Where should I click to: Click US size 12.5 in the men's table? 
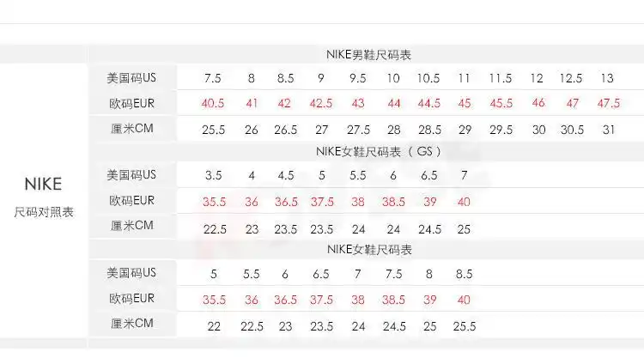[570, 78]
